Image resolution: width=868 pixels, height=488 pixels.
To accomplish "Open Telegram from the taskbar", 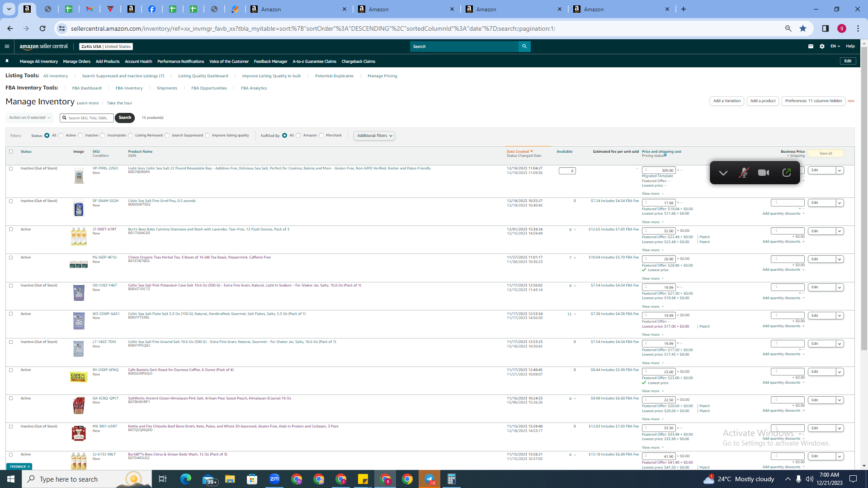I will [429, 479].
